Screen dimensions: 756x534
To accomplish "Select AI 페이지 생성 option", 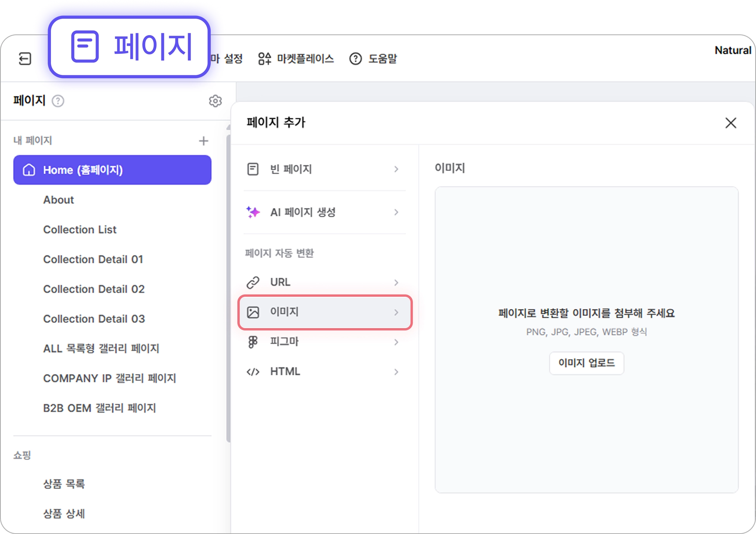I will click(x=324, y=212).
